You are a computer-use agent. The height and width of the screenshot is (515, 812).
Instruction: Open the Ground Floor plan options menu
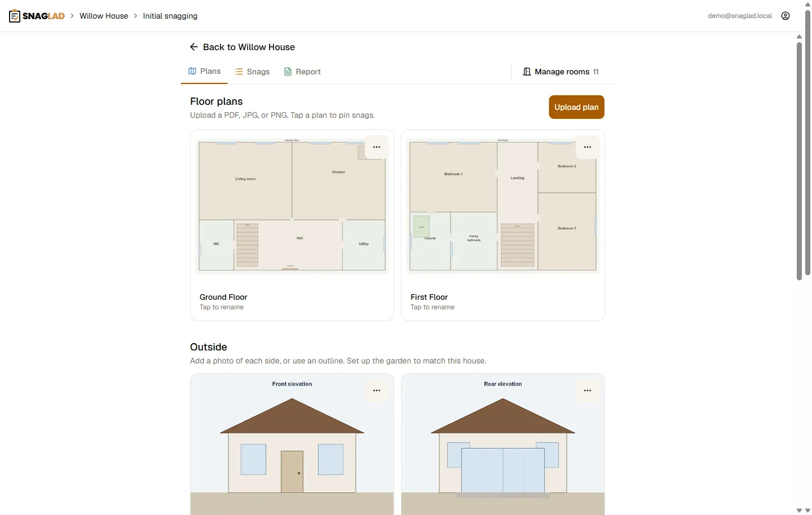(x=377, y=147)
